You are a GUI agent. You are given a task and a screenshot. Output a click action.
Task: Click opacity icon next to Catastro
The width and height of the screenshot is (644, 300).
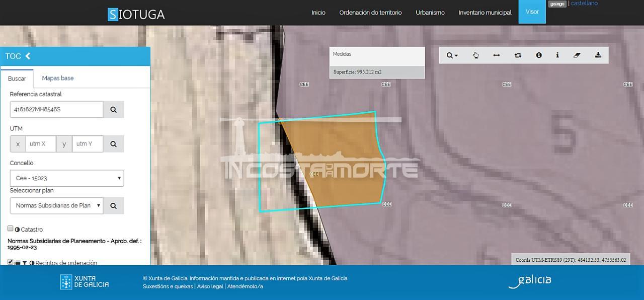click(x=17, y=230)
